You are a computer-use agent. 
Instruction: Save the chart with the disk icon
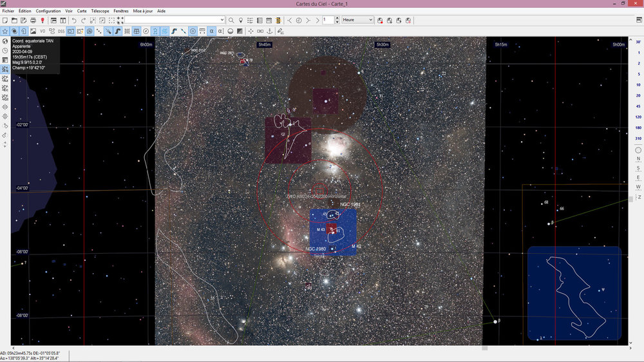tap(23, 20)
